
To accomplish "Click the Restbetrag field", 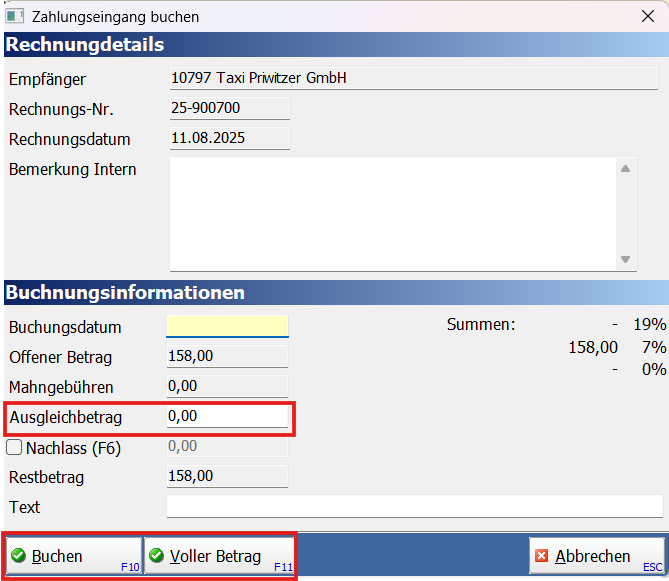I will point(227,477).
